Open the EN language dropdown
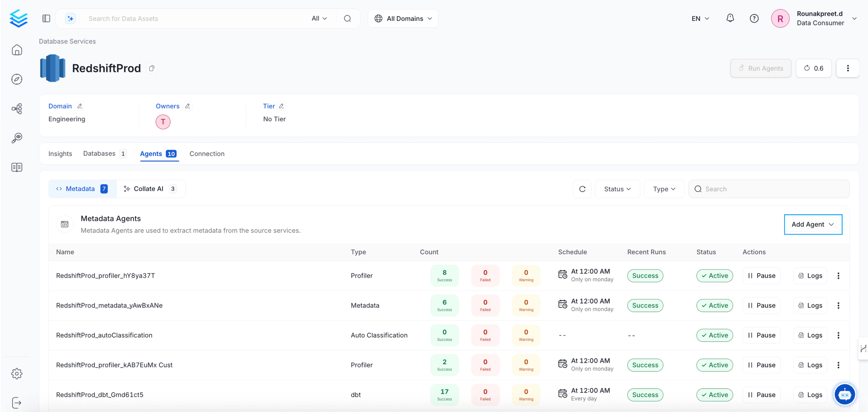 700,19
